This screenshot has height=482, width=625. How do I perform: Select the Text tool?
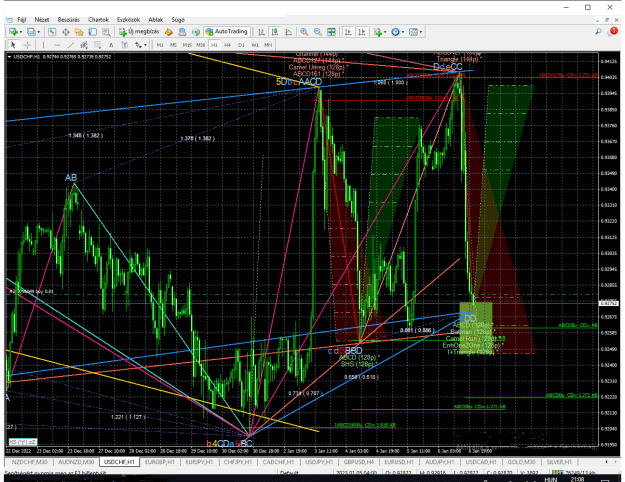pos(111,45)
